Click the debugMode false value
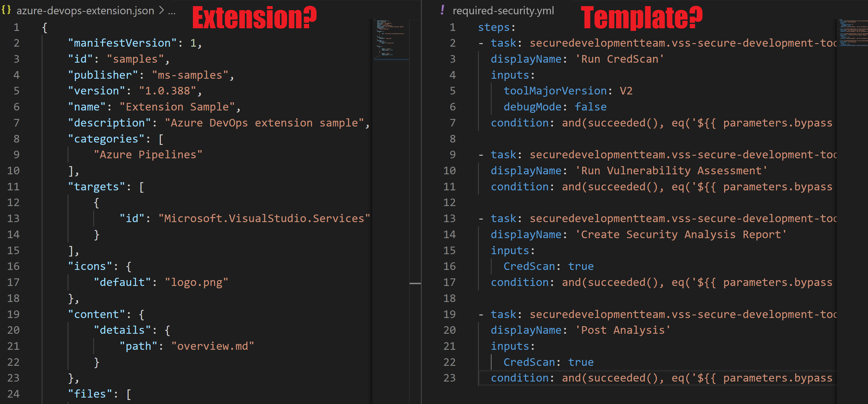This screenshot has height=404, width=868. pyautogui.click(x=590, y=107)
